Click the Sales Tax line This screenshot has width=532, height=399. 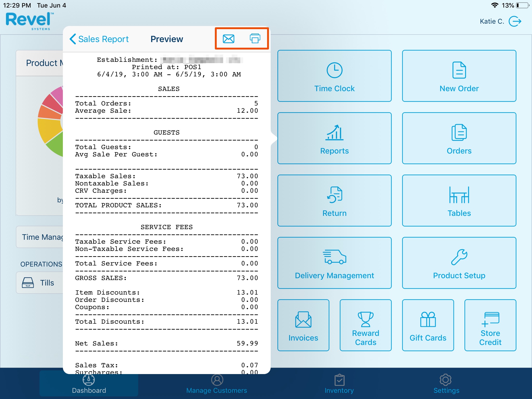(x=167, y=365)
